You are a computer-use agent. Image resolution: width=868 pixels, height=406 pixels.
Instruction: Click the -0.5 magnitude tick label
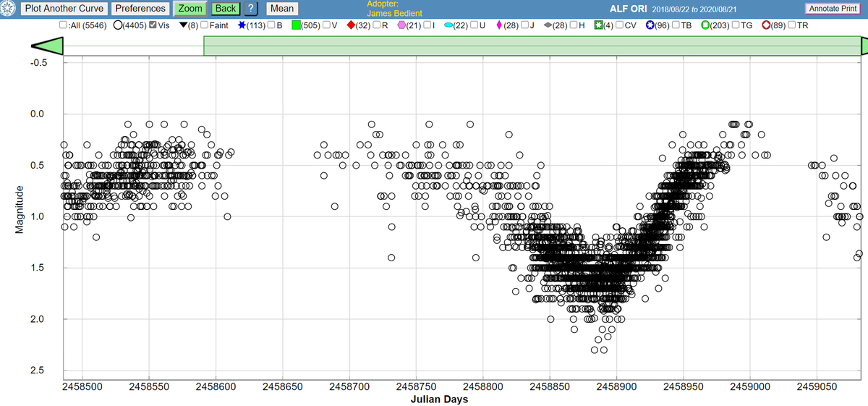[38, 63]
